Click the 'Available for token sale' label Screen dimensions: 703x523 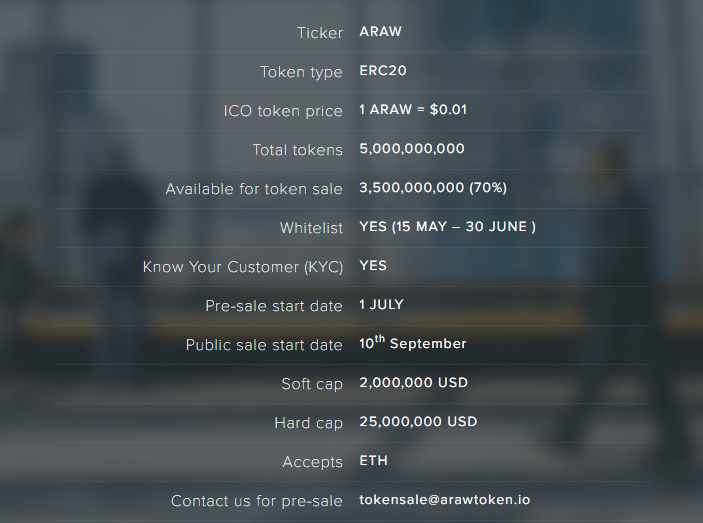pos(254,189)
